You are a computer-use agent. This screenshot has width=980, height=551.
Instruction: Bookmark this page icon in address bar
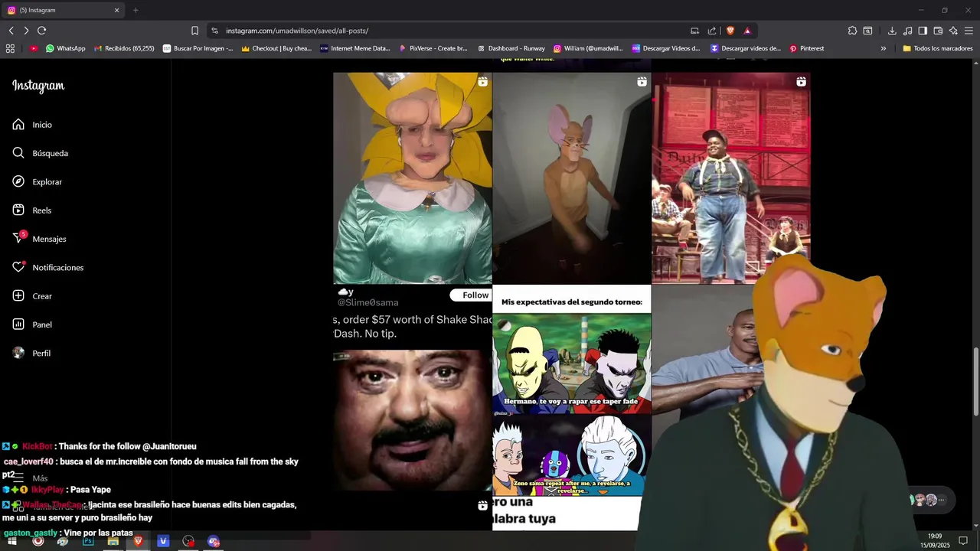(x=194, y=31)
